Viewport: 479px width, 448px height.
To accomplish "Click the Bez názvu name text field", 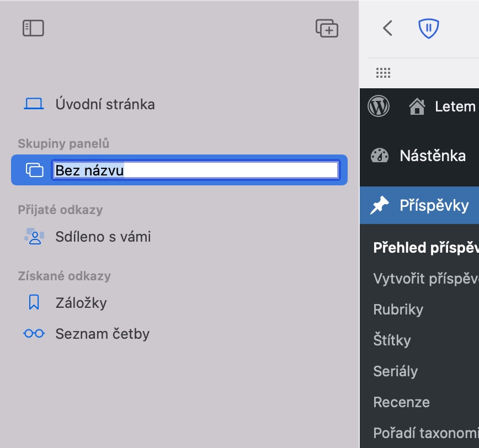I will tap(195, 170).
